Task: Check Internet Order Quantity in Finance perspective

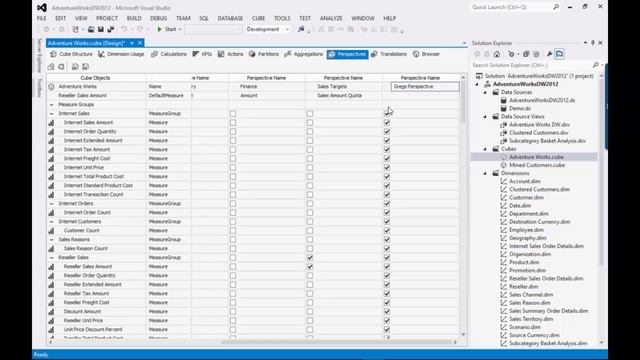Action: coord(233,131)
